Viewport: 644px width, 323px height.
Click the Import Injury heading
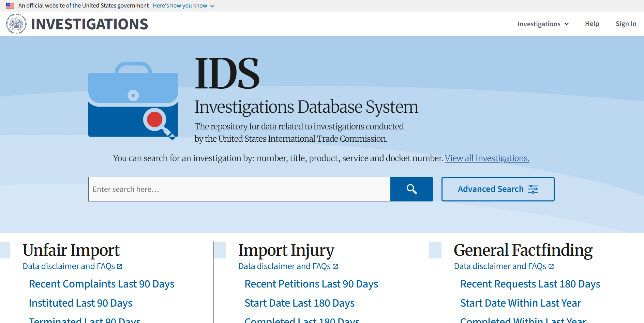pos(286,250)
